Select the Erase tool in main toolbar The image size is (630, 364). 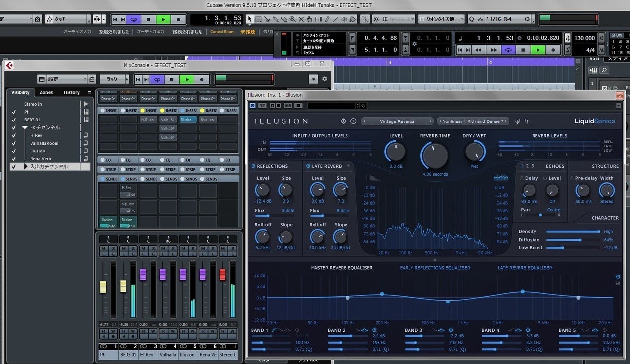pyautogui.click(x=284, y=19)
